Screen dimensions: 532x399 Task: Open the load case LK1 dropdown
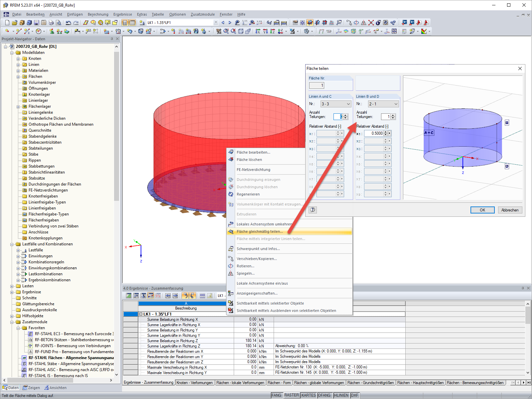[x=216, y=23]
